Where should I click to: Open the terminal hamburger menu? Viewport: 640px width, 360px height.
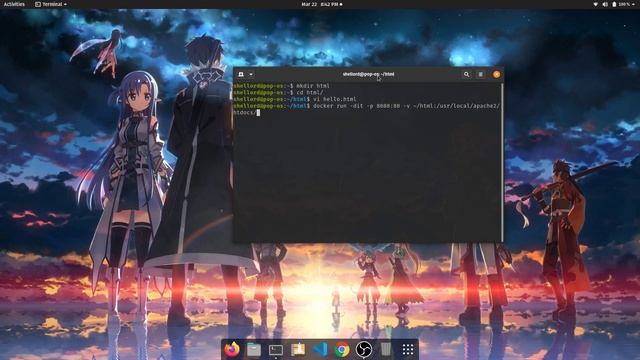pyautogui.click(x=480, y=74)
